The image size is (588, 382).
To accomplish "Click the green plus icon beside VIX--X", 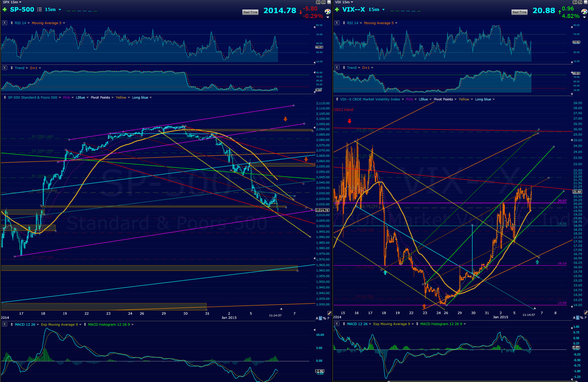I will tap(337, 10).
